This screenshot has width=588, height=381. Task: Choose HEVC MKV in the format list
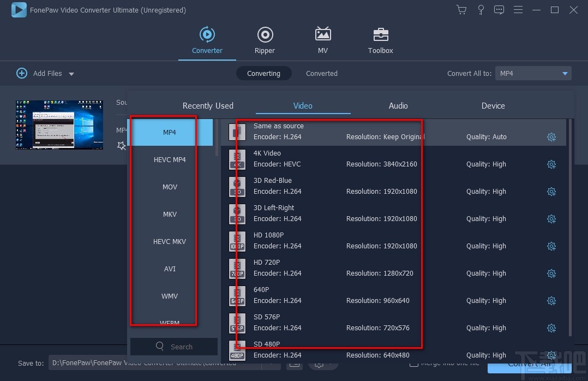tap(170, 241)
